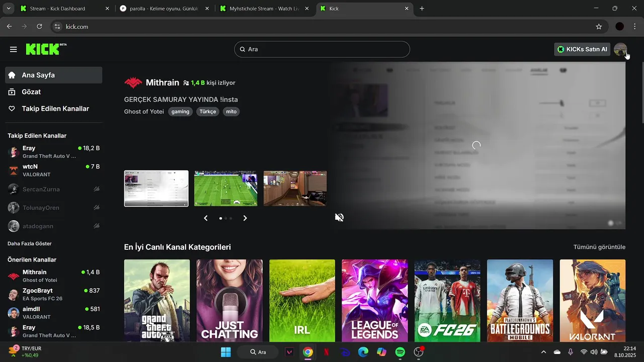Open Windows Start menu
This screenshot has height=362, width=644.
[226, 352]
